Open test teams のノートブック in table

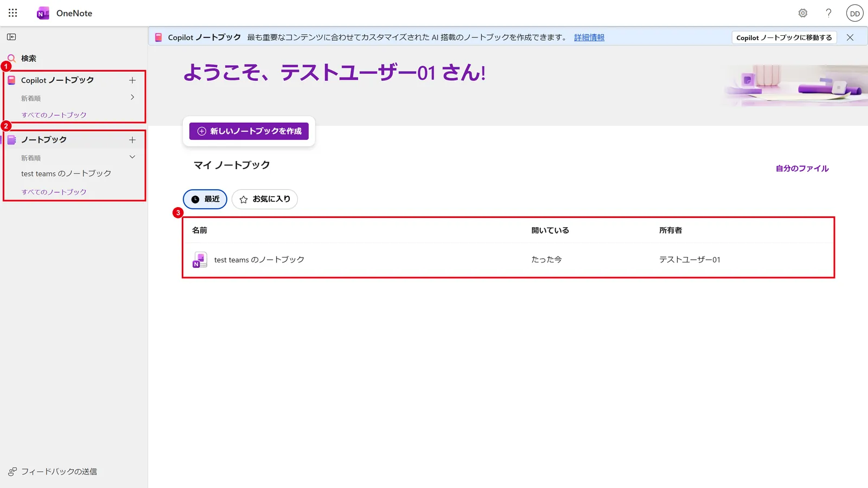(259, 260)
